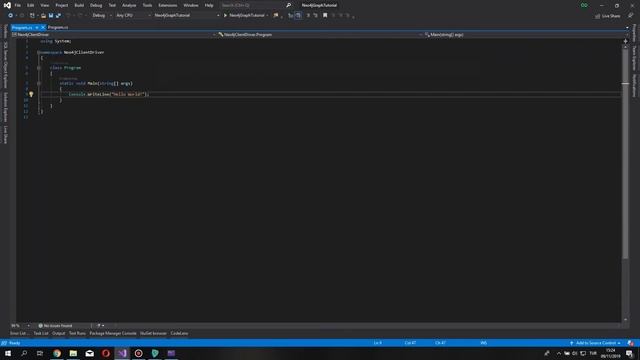Screen dimensions: 640x360
Task: Open the Neo4jClientDriver.Program type dropdown
Action: coord(320,35)
